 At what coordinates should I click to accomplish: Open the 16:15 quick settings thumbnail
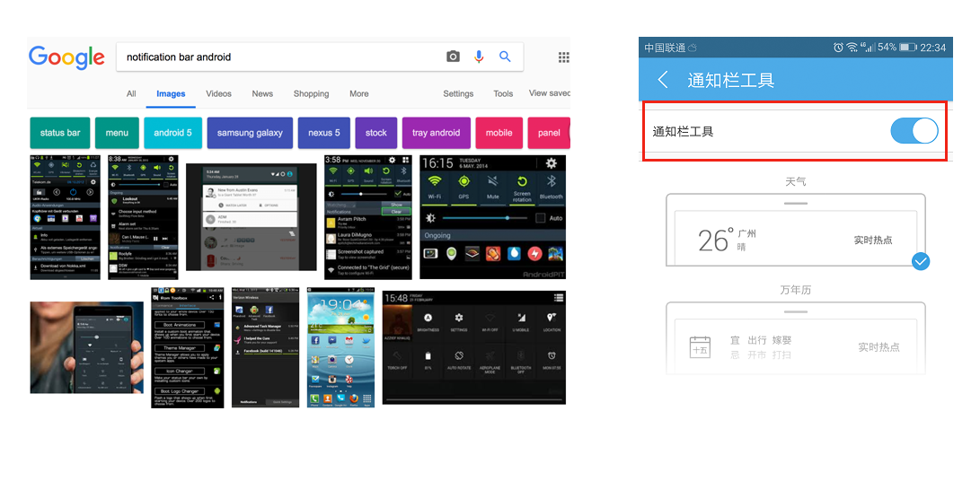pos(492,217)
